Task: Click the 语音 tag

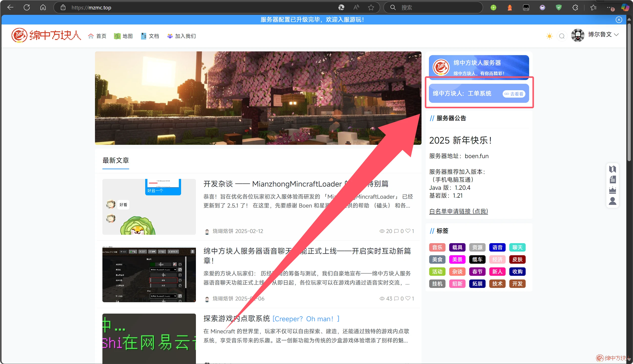Action: (x=497, y=248)
